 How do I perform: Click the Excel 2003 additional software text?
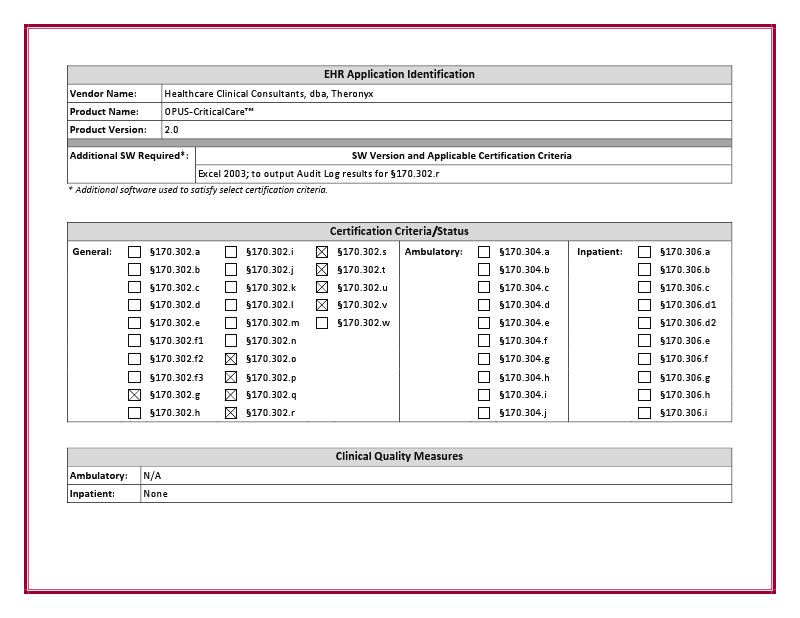pos(319,174)
